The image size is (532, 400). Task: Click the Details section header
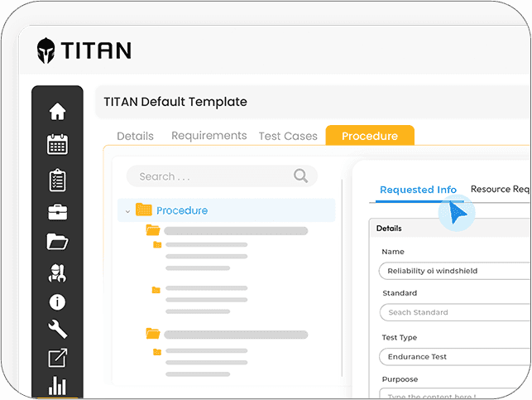tap(389, 229)
